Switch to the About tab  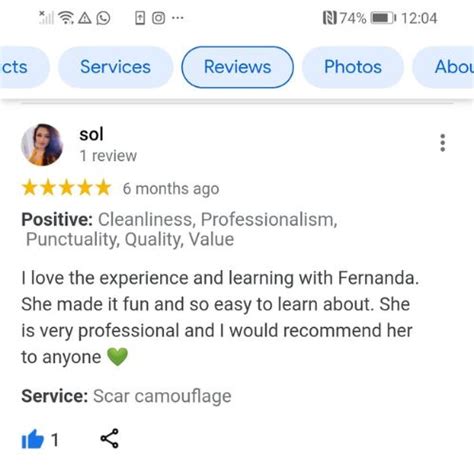pyautogui.click(x=445, y=67)
